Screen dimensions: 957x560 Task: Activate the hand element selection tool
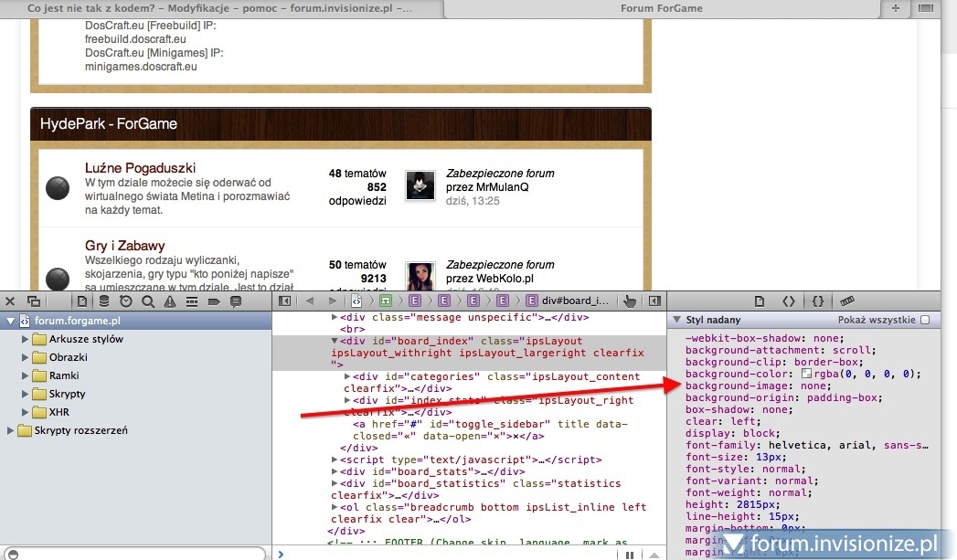pos(630,301)
